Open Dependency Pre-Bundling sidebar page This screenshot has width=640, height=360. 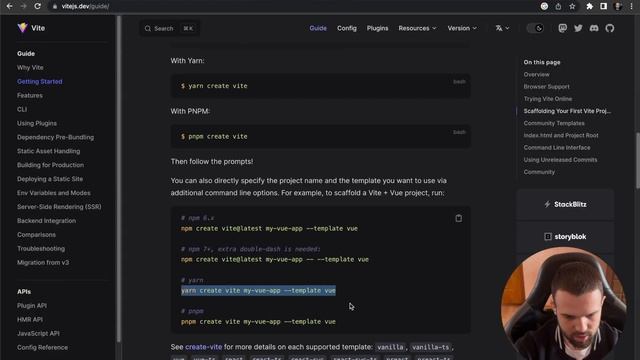pyautogui.click(x=56, y=137)
